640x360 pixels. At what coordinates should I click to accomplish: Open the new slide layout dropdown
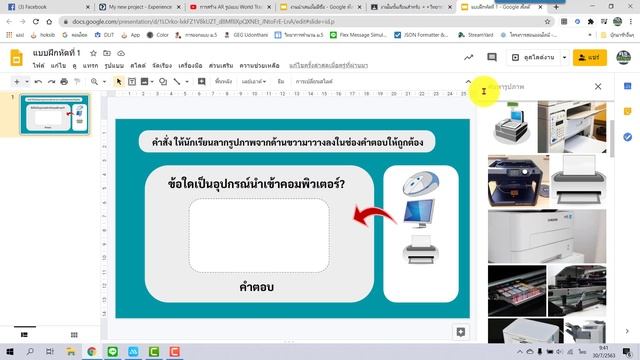(x=27, y=82)
